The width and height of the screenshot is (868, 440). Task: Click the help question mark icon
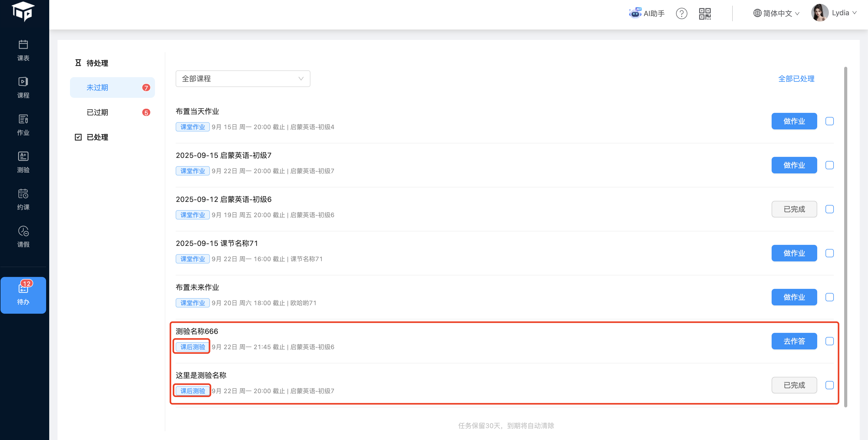[681, 13]
